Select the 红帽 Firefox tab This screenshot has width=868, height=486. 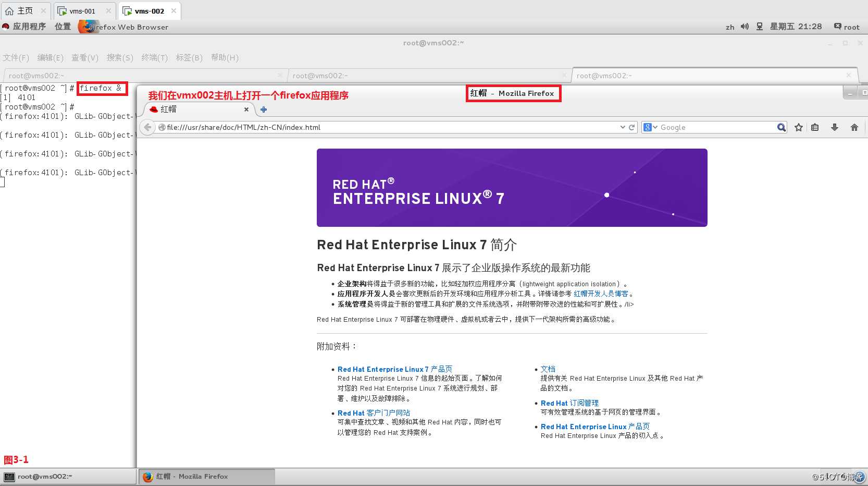tap(199, 110)
